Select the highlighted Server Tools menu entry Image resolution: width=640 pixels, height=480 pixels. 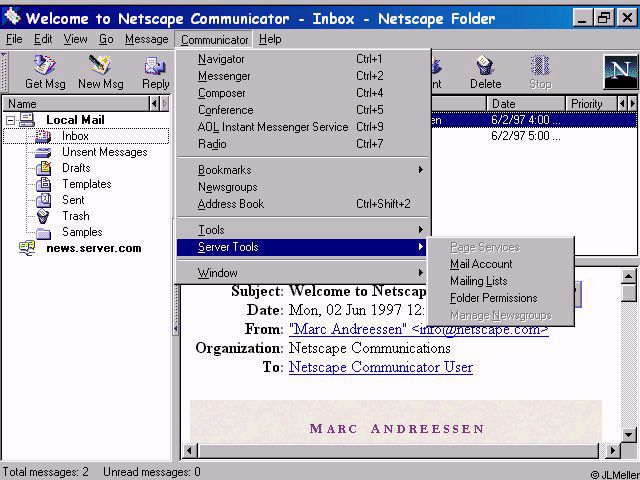[302, 247]
